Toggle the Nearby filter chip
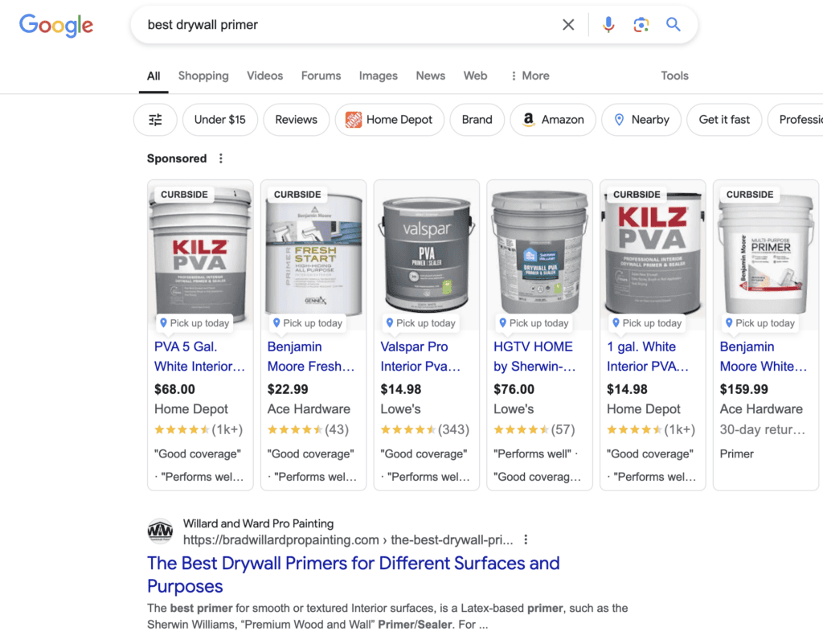Viewport: 823px width, 644px height. 641,120
